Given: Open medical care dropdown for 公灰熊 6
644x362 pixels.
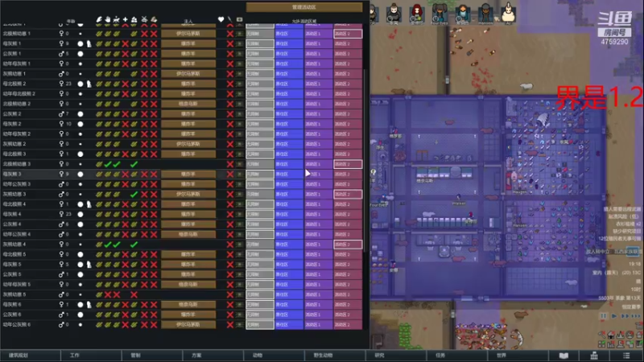Looking at the screenshot, I should click(239, 315).
